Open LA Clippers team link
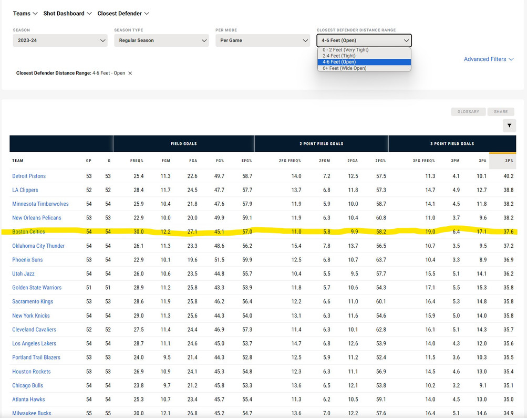527x420 pixels. point(25,190)
